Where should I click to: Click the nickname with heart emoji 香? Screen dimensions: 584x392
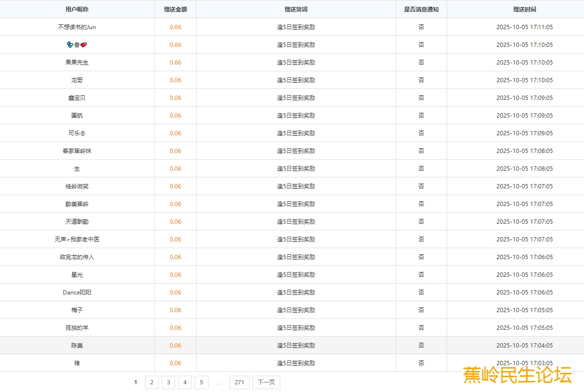tap(77, 45)
